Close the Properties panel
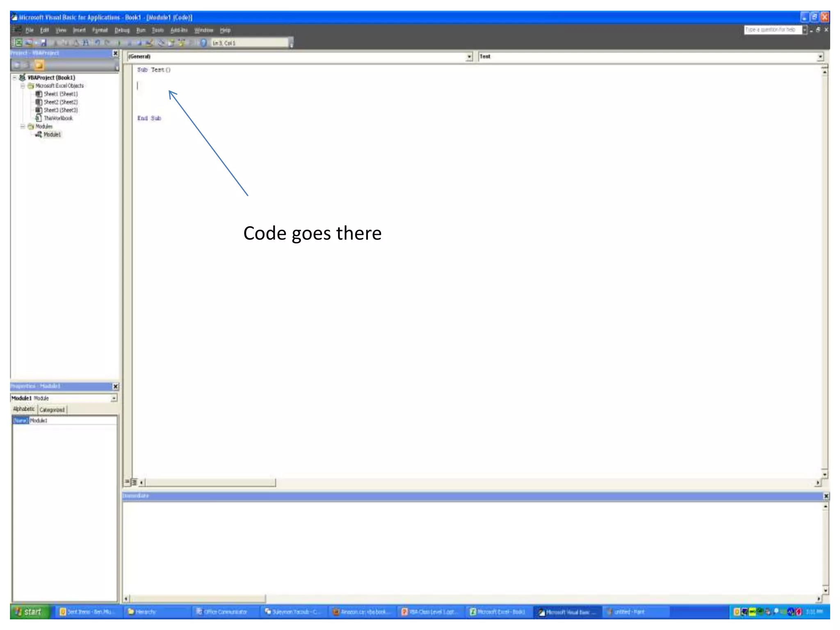The width and height of the screenshot is (840, 630). point(115,386)
